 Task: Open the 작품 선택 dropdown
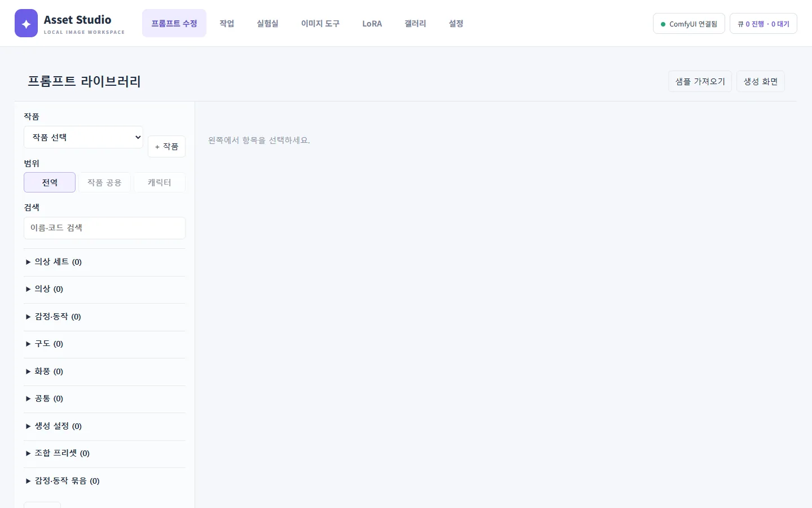83,137
